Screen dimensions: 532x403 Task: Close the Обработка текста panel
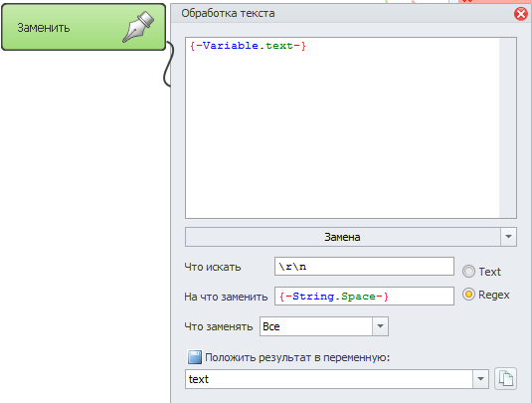521,14
